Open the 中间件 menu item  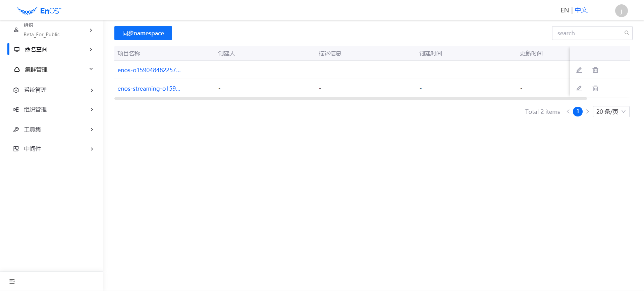click(52, 149)
